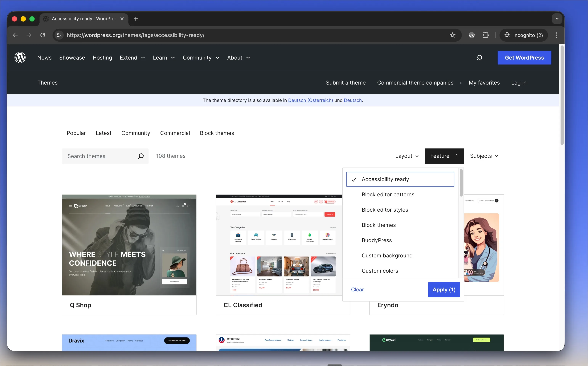
Task: Reload the page
Action: point(43,35)
